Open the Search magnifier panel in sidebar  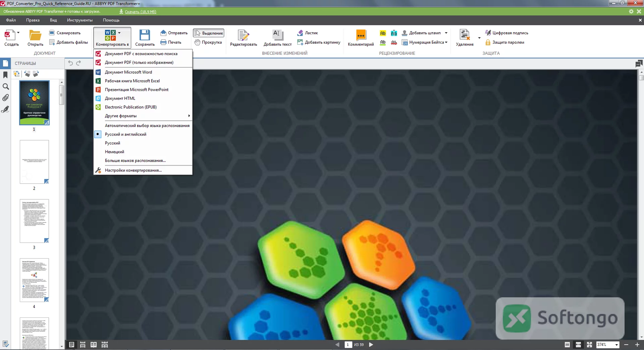(x=5, y=86)
